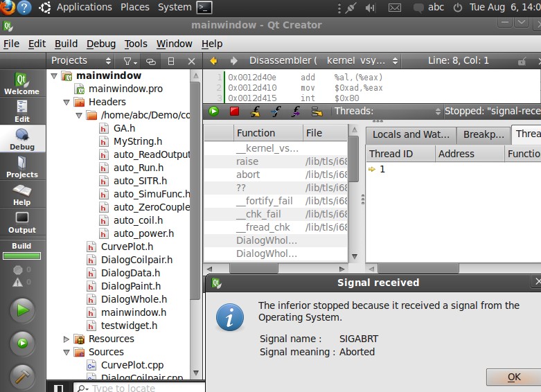Start debugging with small green play button
This screenshot has width=541, height=392.
click(22, 343)
